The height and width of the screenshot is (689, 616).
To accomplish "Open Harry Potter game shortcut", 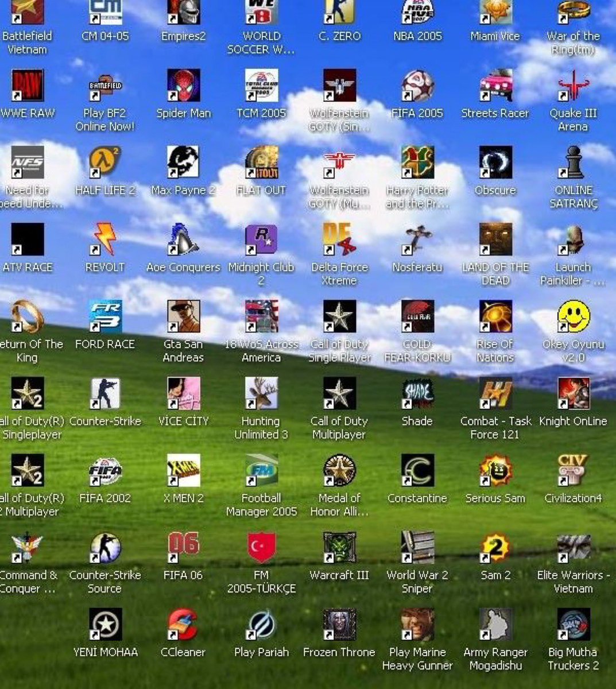I will tap(417, 162).
